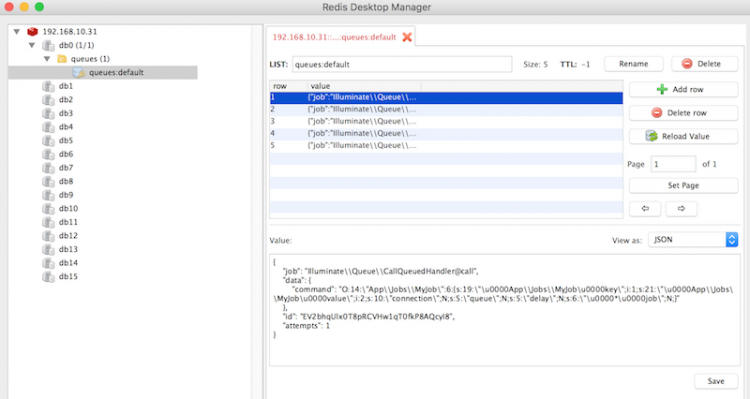Select db7 in the database tree
The image size is (750, 399).
[66, 168]
